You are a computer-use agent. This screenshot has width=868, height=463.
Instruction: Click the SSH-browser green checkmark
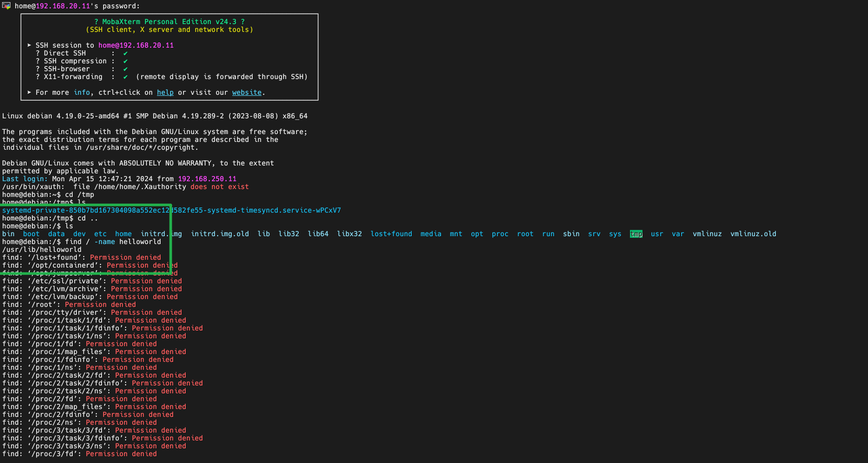click(126, 69)
